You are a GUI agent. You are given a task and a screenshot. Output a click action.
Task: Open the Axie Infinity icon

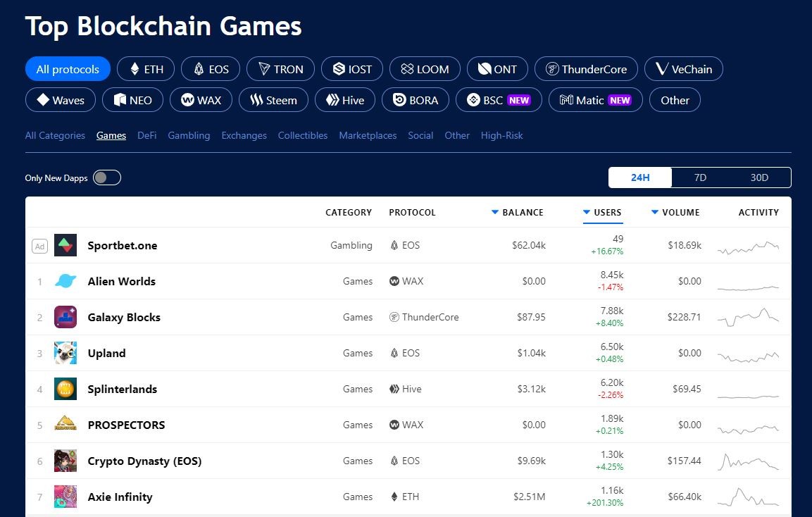coord(65,497)
